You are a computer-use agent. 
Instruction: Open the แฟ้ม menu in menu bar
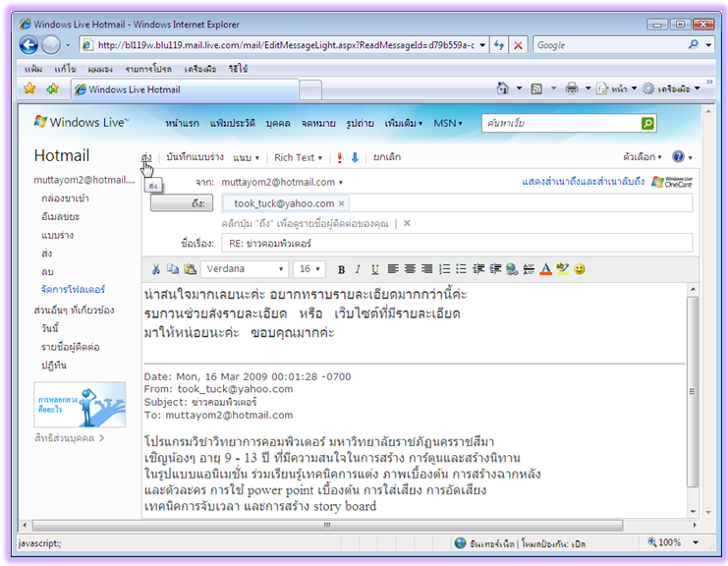(33, 69)
